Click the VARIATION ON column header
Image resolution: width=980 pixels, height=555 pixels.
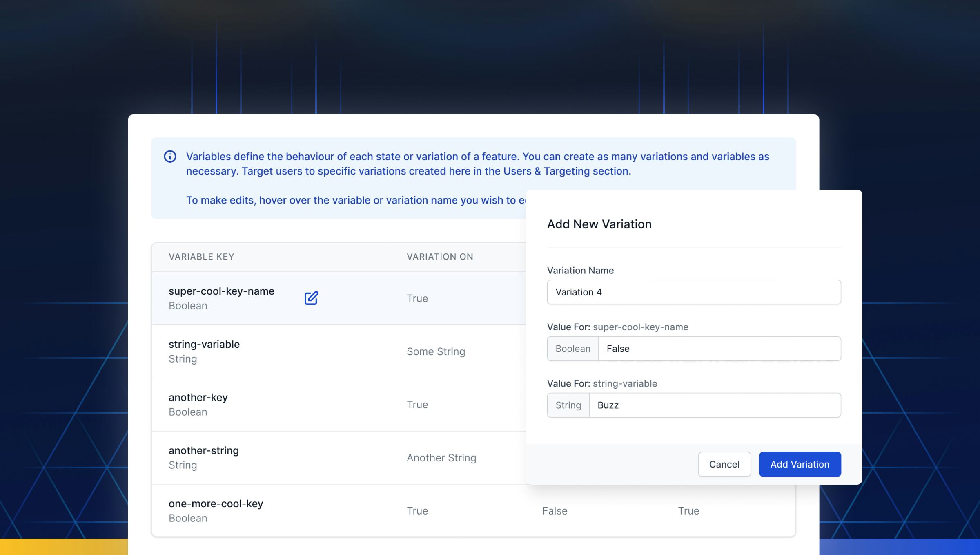[x=439, y=257]
